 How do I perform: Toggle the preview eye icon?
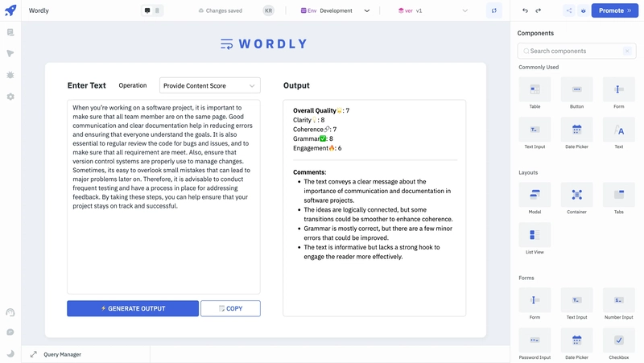coord(583,10)
